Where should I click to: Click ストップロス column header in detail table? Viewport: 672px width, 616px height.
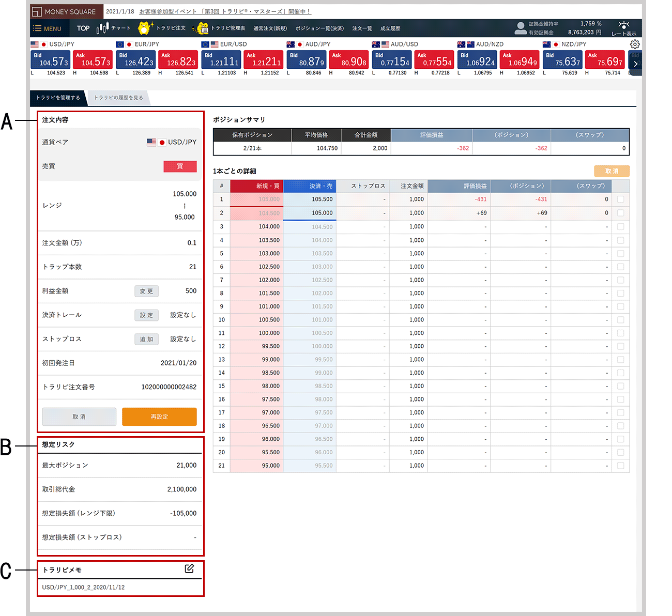click(x=362, y=186)
